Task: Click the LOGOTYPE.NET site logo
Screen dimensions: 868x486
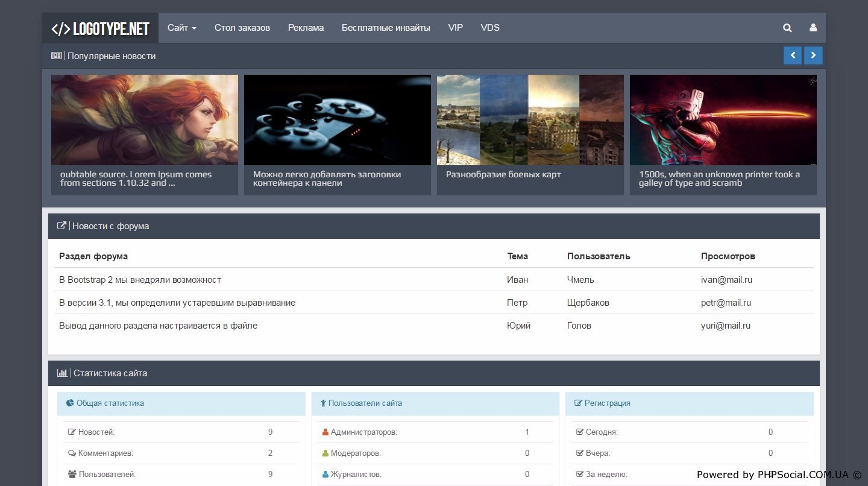Action: pos(100,28)
